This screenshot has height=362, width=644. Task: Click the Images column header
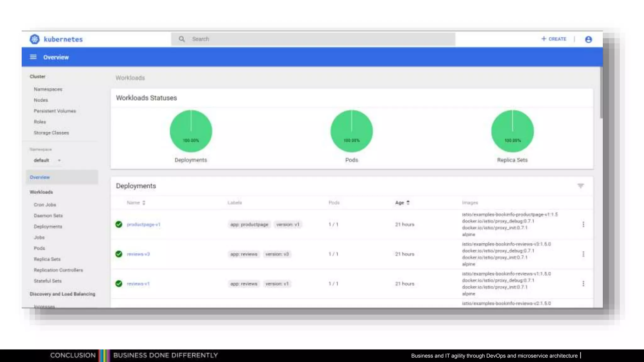pyautogui.click(x=470, y=203)
